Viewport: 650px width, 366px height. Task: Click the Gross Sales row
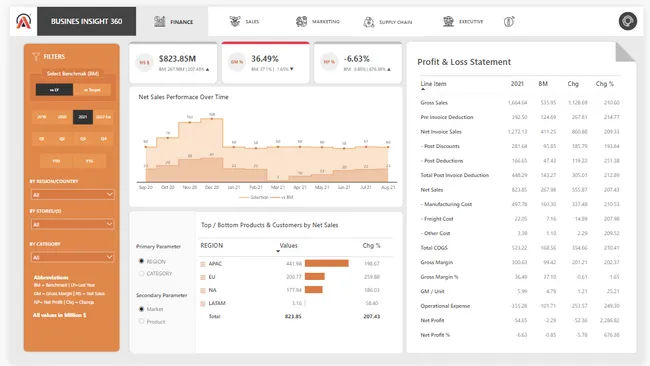click(x=520, y=103)
